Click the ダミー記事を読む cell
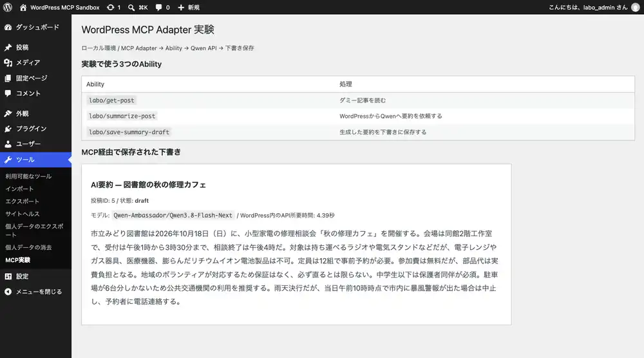Viewport: 644px width, 358px height. (362, 100)
